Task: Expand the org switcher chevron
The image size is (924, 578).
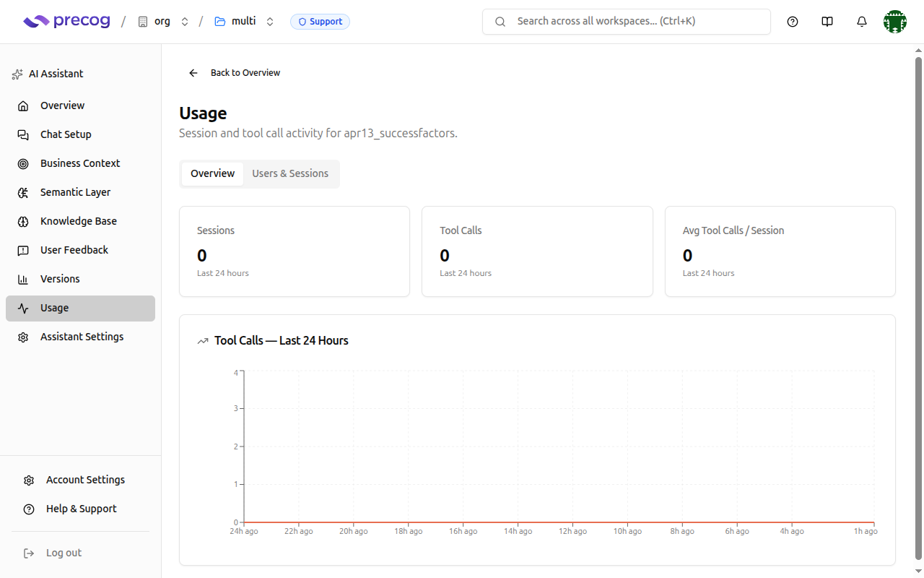Action: point(185,22)
